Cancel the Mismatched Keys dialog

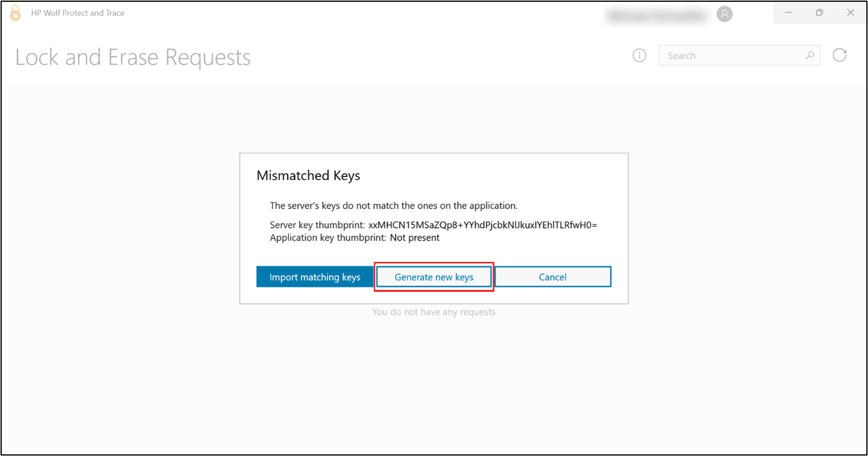tap(552, 277)
